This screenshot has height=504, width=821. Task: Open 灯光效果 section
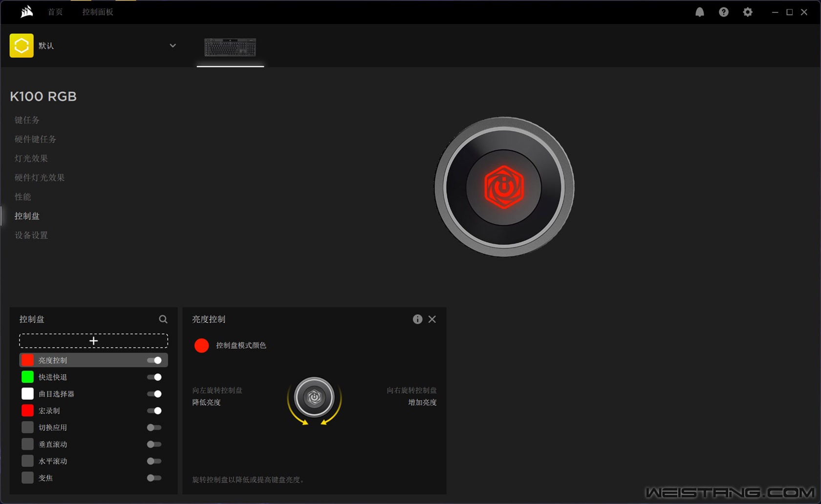pyautogui.click(x=31, y=158)
